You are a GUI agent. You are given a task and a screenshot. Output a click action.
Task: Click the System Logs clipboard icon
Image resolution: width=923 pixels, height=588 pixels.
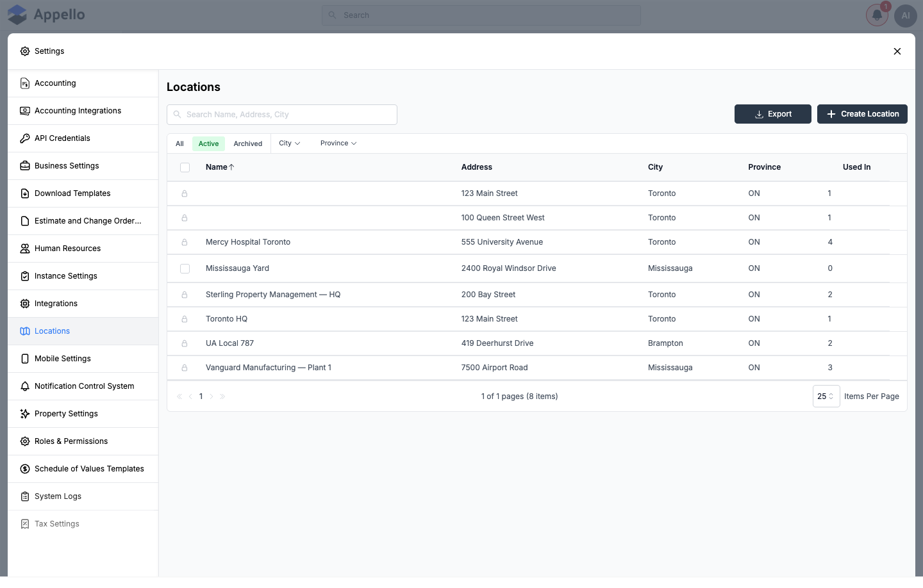point(25,496)
